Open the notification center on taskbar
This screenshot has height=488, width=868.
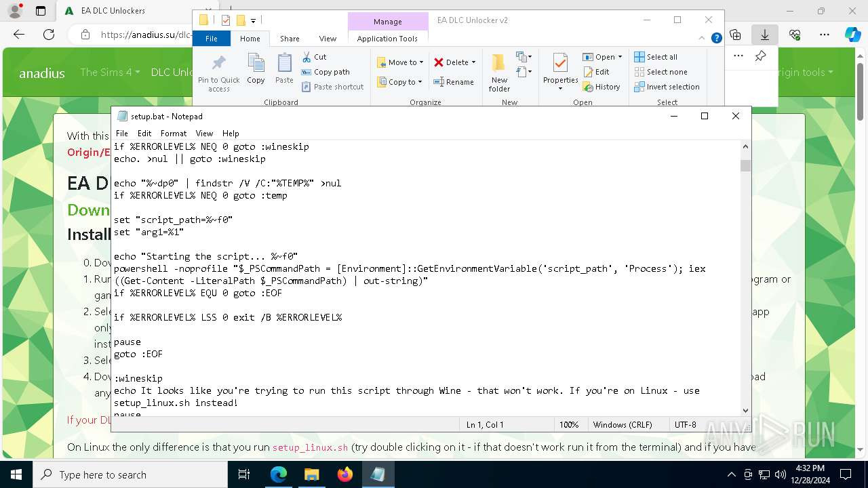846,474
